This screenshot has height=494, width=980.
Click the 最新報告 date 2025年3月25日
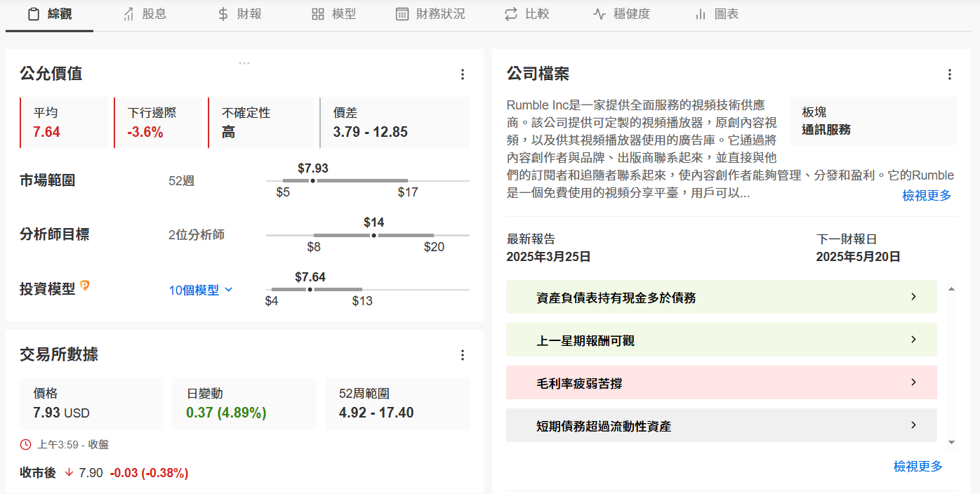click(548, 257)
